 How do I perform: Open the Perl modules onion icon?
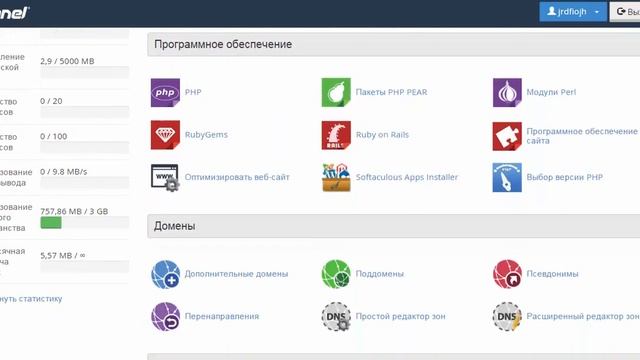(507, 93)
